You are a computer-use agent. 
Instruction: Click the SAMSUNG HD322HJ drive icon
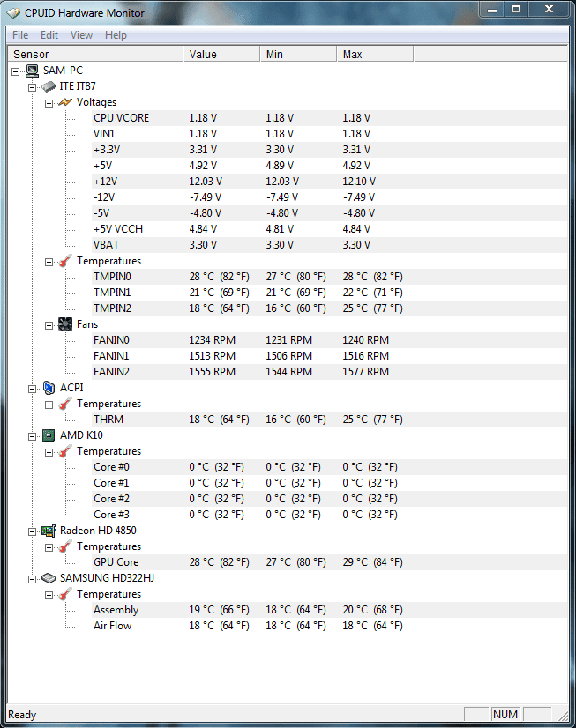coord(49,578)
